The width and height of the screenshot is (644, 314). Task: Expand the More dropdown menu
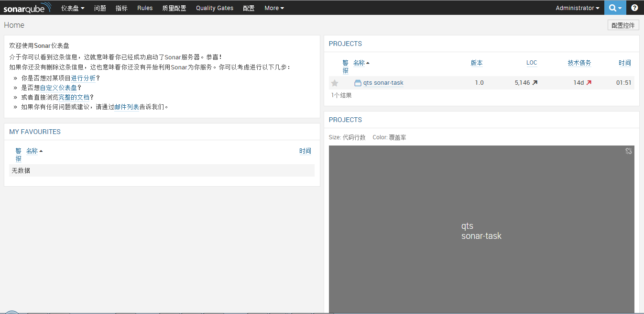[x=274, y=8]
